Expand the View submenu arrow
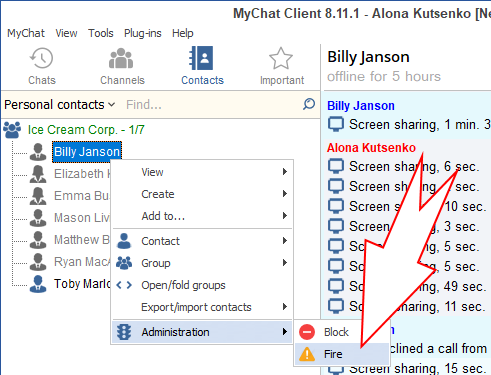 (284, 172)
